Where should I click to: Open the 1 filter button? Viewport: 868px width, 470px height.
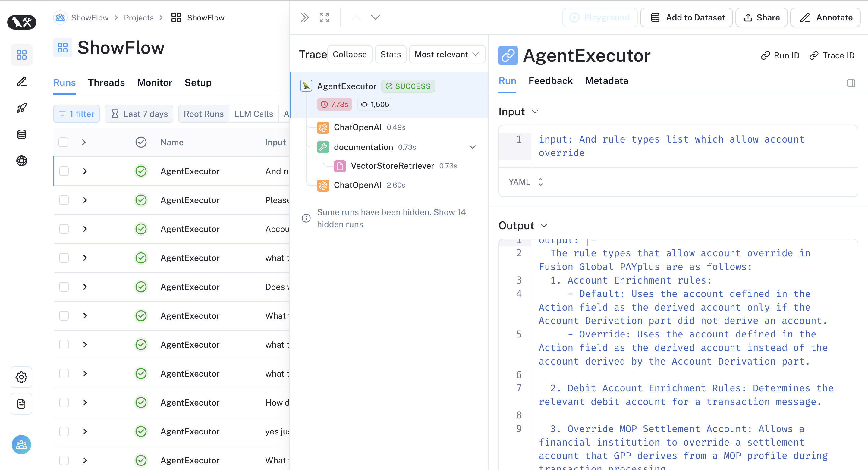pos(77,114)
